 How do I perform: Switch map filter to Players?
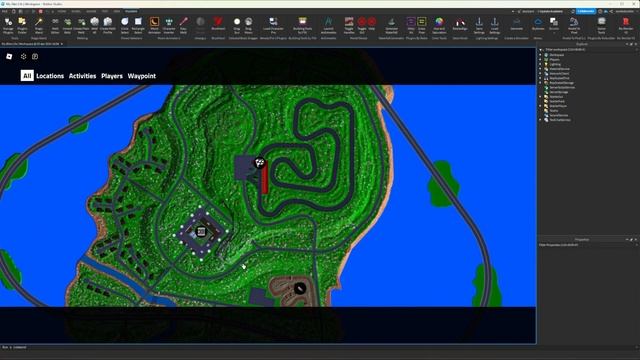point(112,76)
